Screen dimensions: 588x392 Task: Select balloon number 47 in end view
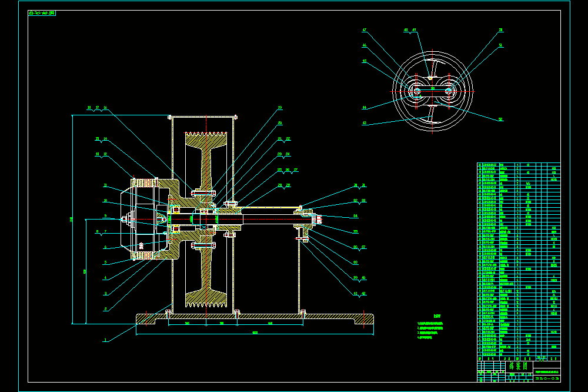364,30
